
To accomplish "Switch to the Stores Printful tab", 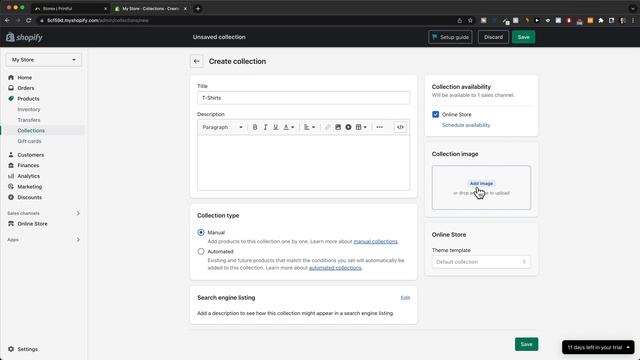I will point(70,8).
